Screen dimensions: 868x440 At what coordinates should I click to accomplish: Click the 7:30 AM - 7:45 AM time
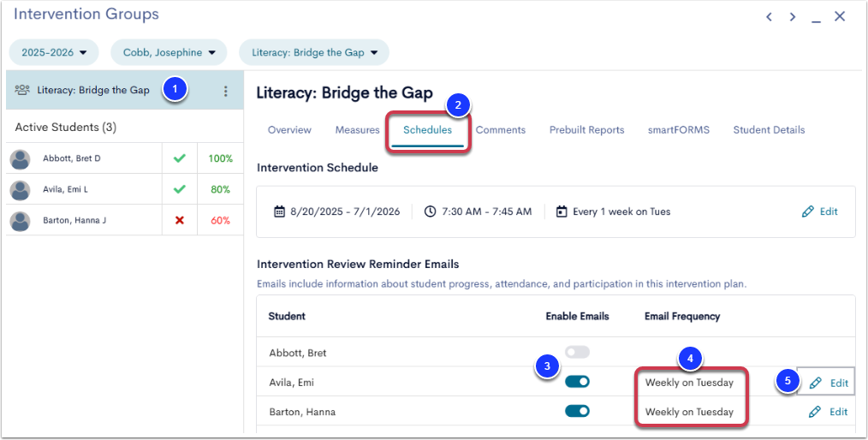(x=486, y=211)
